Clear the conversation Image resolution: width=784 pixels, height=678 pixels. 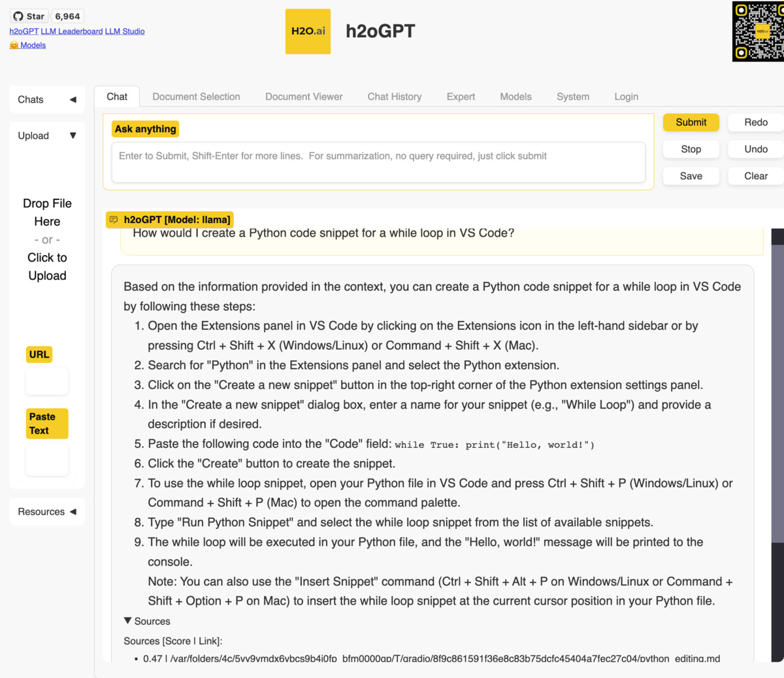click(755, 175)
